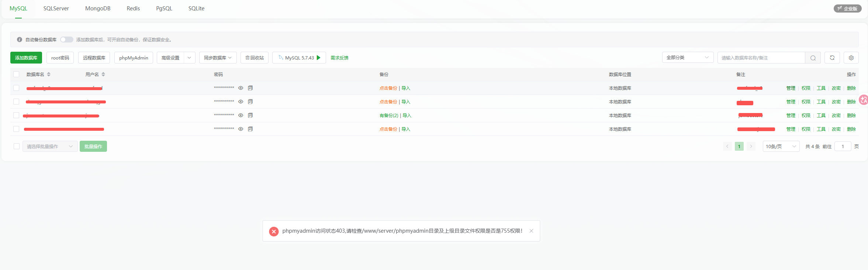
Task: Click 点击备份 in the first row
Action: click(x=388, y=88)
